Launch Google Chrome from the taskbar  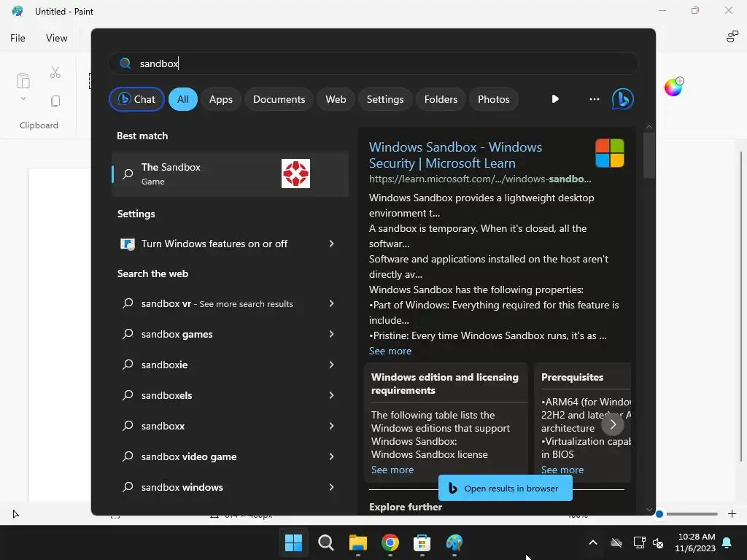click(x=390, y=542)
